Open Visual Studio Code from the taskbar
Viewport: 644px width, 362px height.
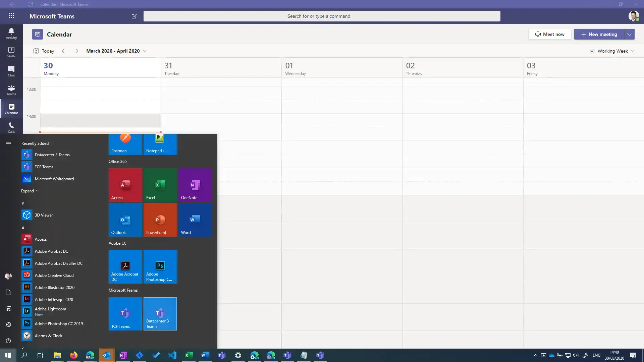(172, 355)
